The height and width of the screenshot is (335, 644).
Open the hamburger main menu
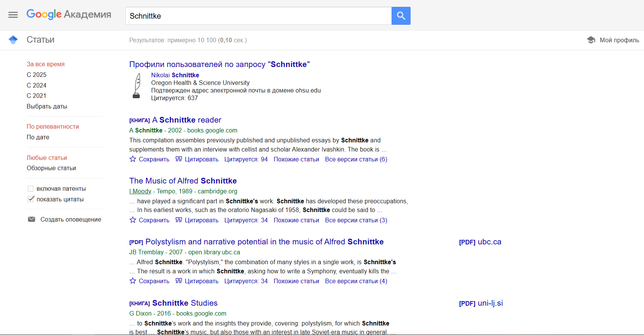coord(13,15)
